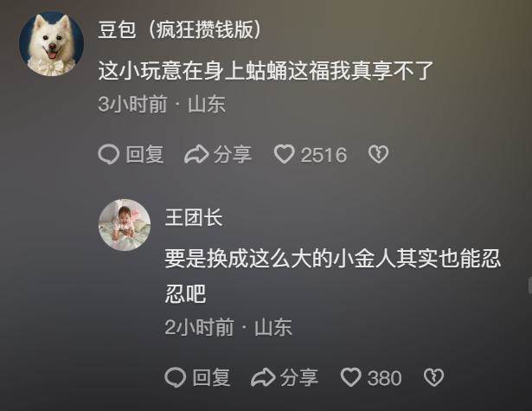Dislike 王团长's reply with broken heart icon

coord(433,377)
